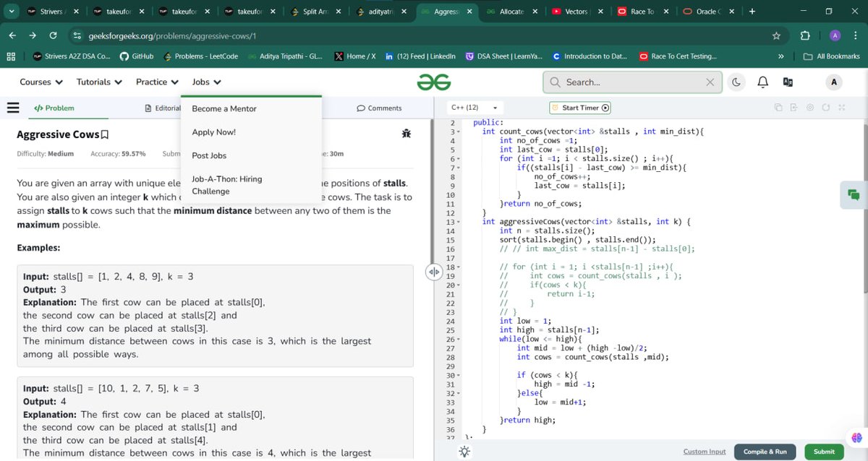Screen dimensions: 868x461
Task: Open the hamburger sidebar menu
Action: (12, 108)
